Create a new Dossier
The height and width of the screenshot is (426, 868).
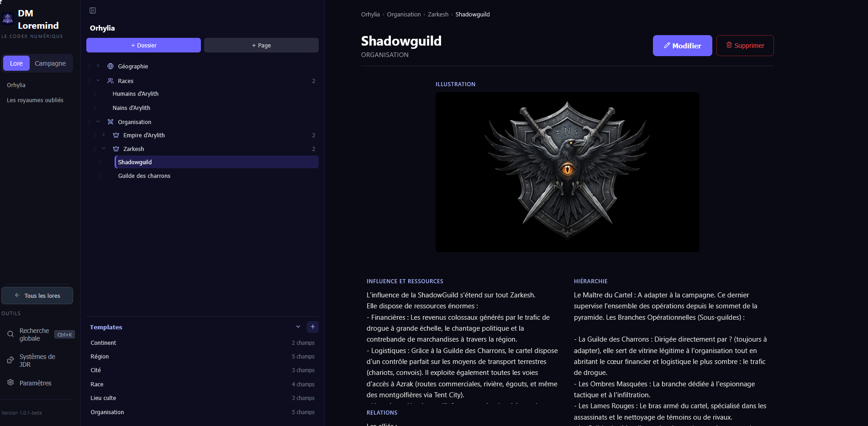[143, 45]
